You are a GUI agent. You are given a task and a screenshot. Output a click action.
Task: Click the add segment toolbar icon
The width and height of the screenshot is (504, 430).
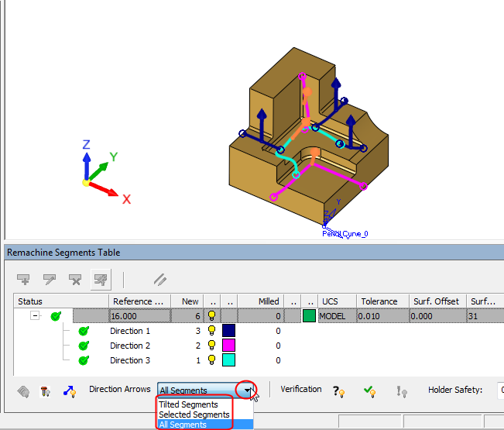point(24,279)
